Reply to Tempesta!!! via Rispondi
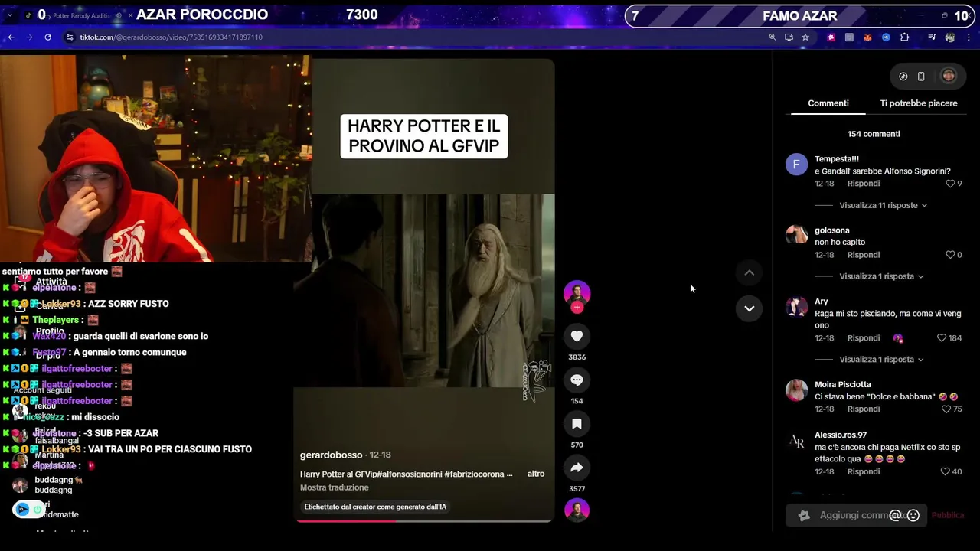 coord(864,184)
